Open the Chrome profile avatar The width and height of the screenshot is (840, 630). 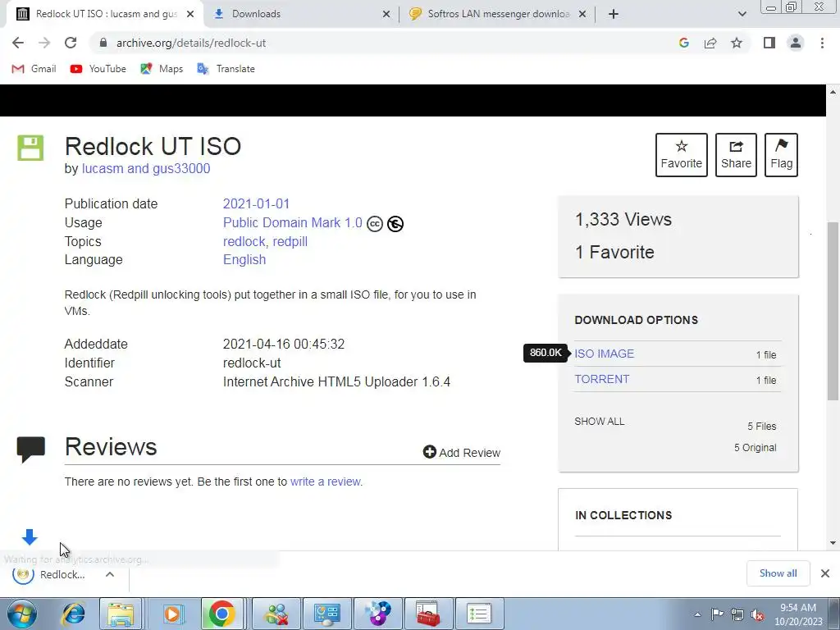796,43
